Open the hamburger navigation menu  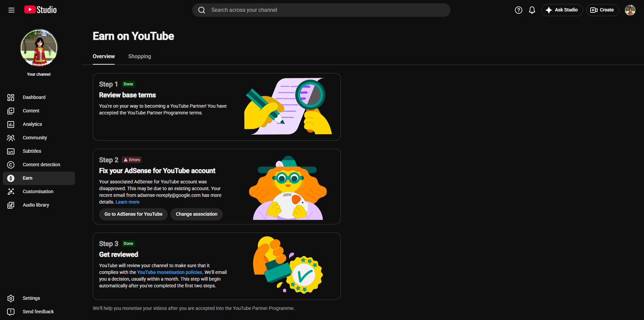[x=11, y=10]
